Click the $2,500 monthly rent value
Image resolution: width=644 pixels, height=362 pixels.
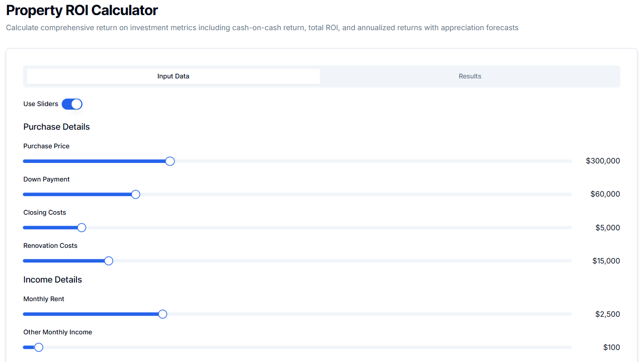[x=607, y=314]
